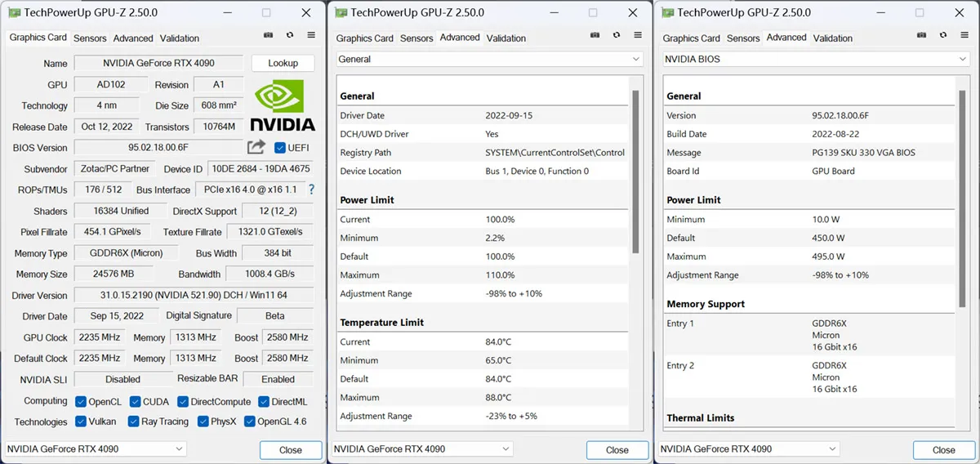Click the NVIDIA logo image
Screen dimensions: 980x464
click(282, 105)
